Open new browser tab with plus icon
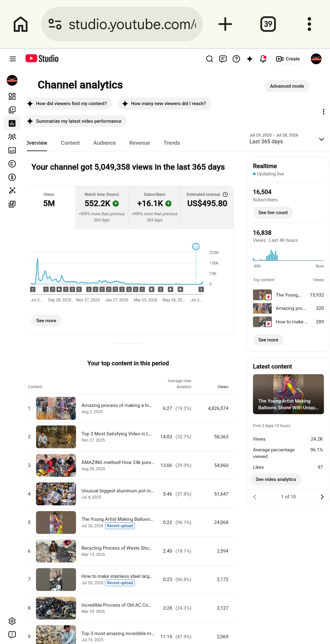This screenshot has height=644, width=330. click(x=225, y=24)
